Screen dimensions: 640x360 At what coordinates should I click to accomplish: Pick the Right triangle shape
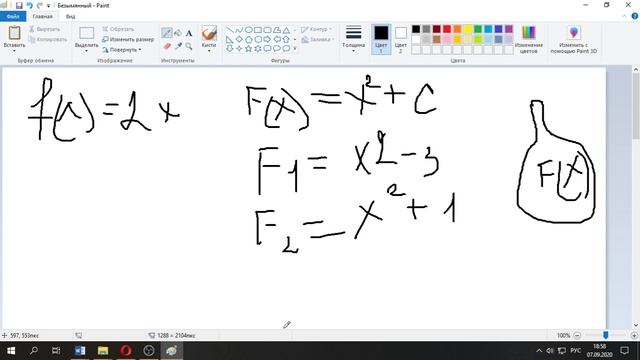point(230,39)
